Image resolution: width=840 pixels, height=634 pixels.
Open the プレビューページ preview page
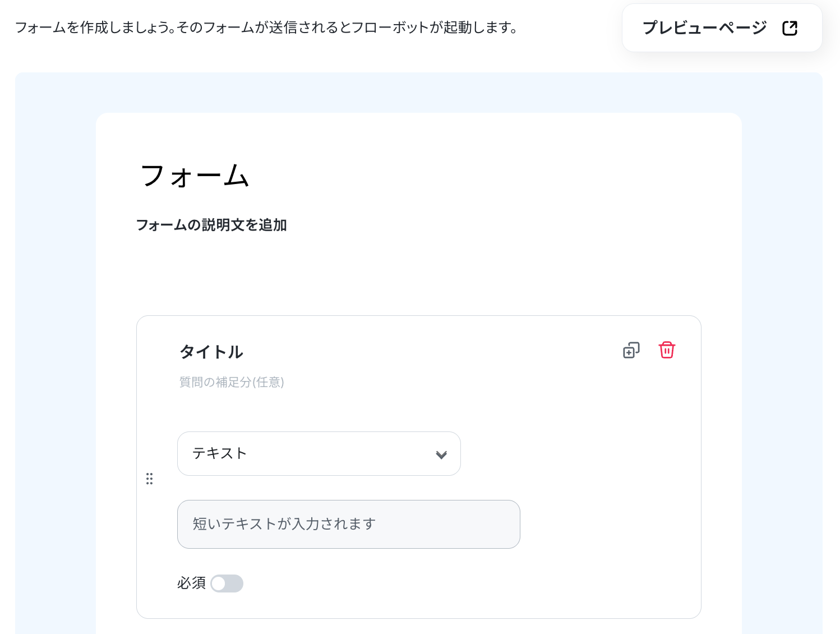point(704,28)
